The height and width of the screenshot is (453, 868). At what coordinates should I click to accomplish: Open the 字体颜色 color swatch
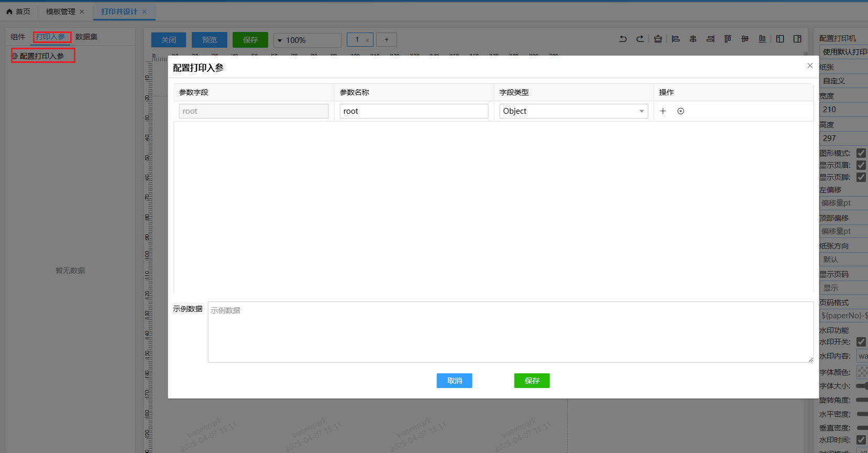pos(862,372)
